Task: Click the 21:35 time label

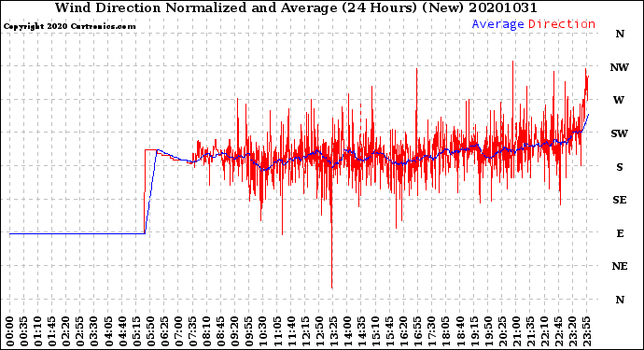Action: [x=530, y=331]
